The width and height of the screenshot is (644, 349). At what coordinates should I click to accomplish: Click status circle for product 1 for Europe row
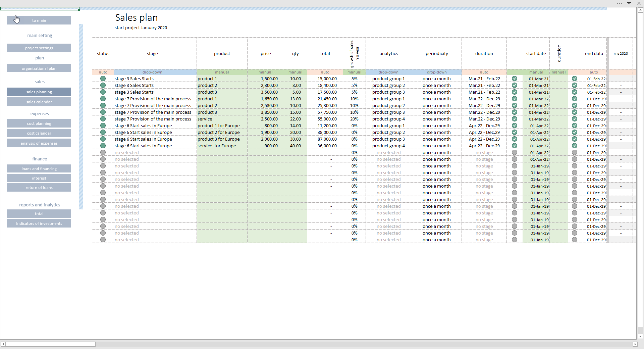tap(103, 126)
